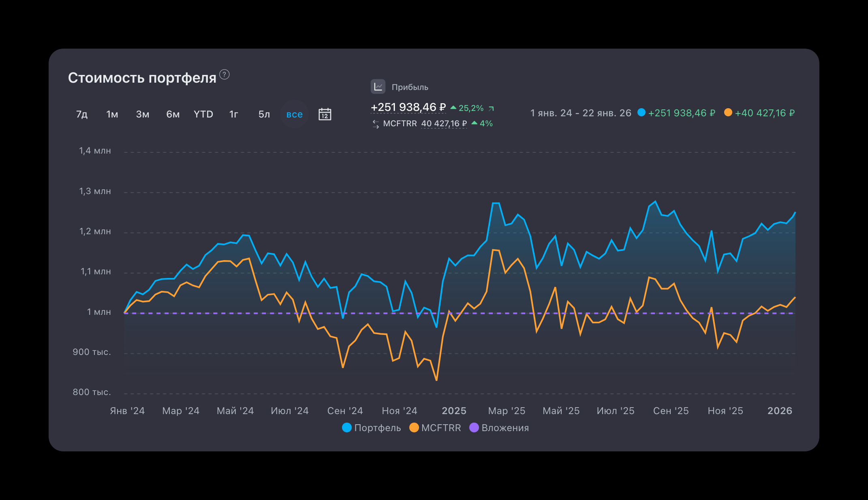Screen dimensions: 868x500
Task: Click the orange dot in header stats
Action: click(x=728, y=113)
